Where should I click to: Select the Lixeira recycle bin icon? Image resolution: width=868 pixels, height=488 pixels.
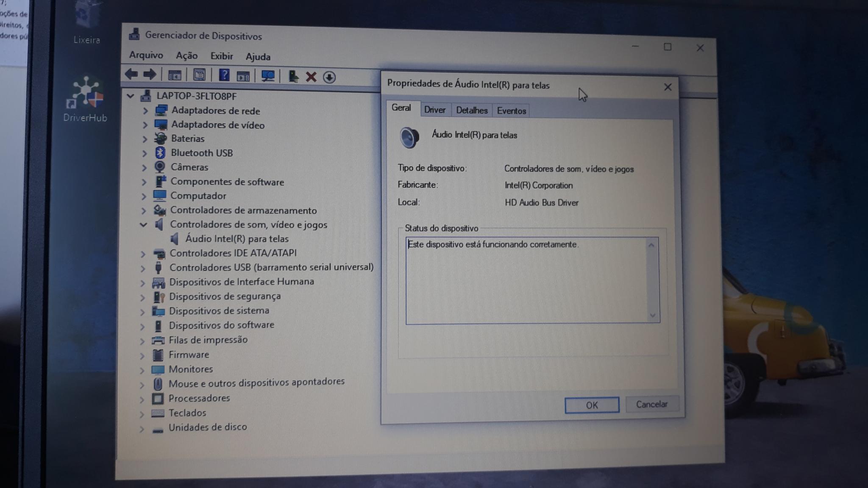87,22
